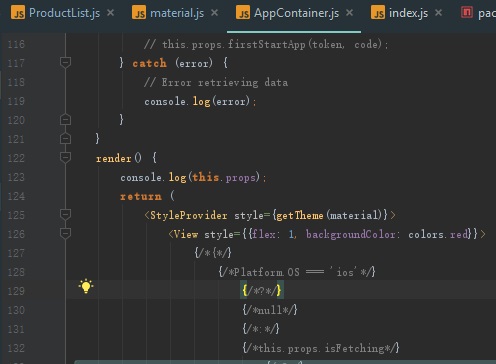Click the npm icon on the partially visible tab
This screenshot has height=364, width=496.
(x=467, y=13)
